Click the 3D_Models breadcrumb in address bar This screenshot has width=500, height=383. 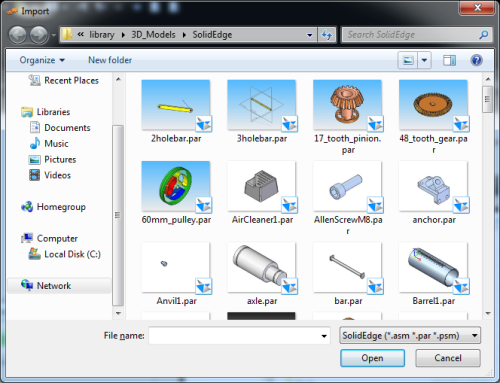153,35
